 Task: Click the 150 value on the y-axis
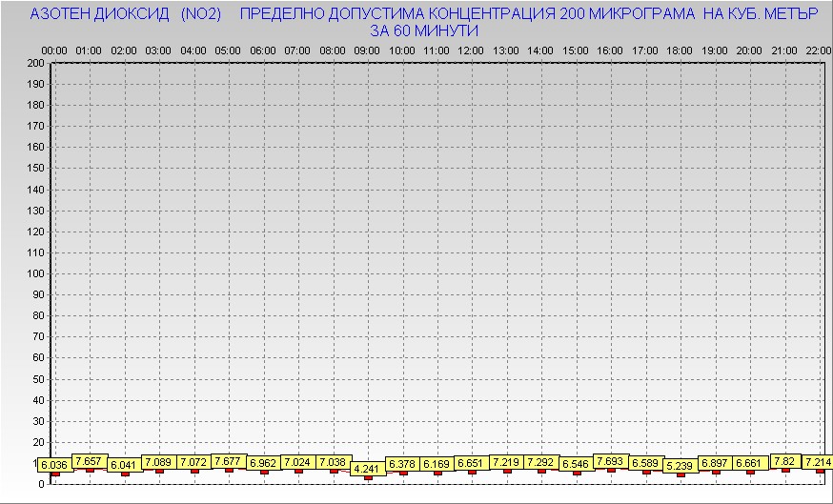[36, 169]
